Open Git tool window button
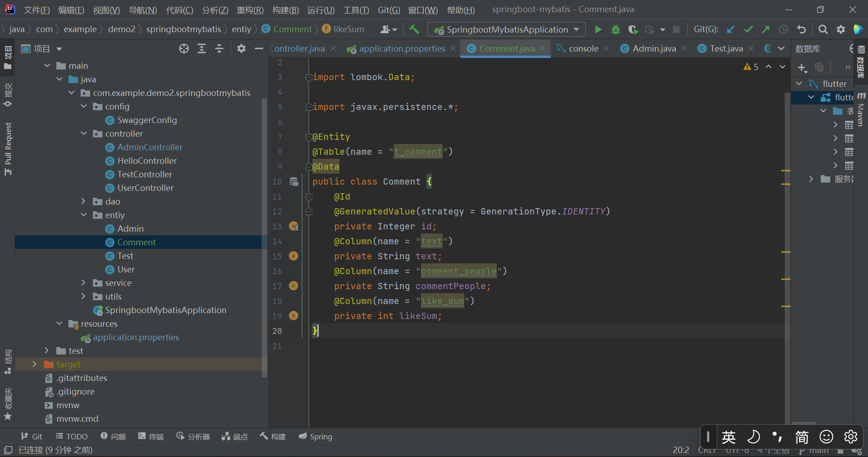868x457 pixels. pos(32,437)
